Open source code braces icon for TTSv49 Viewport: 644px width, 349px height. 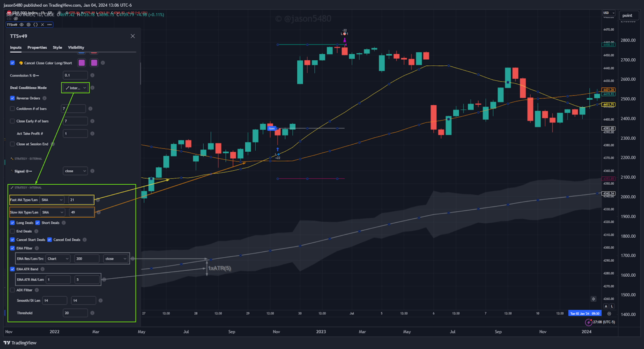[35, 25]
